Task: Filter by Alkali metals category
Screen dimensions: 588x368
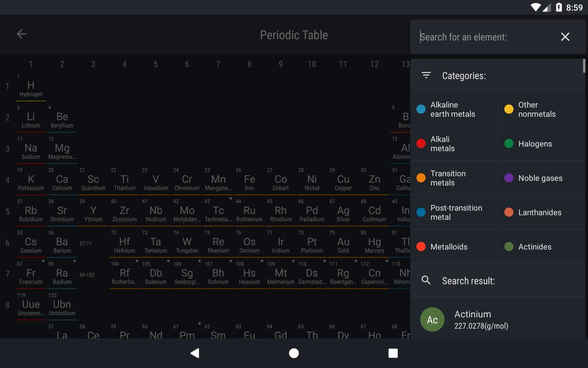Action: coord(454,144)
